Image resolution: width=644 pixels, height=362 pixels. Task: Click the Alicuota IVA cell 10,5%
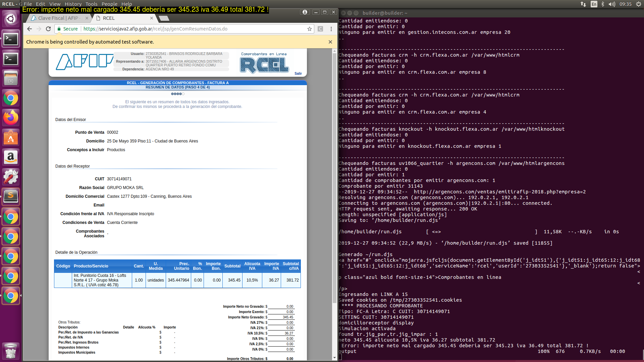pos(252,280)
